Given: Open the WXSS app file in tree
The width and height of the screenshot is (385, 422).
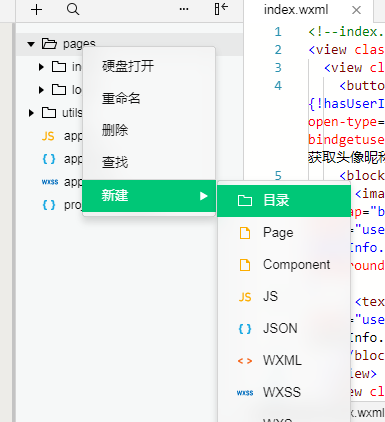Looking at the screenshot, I should coord(62,182).
